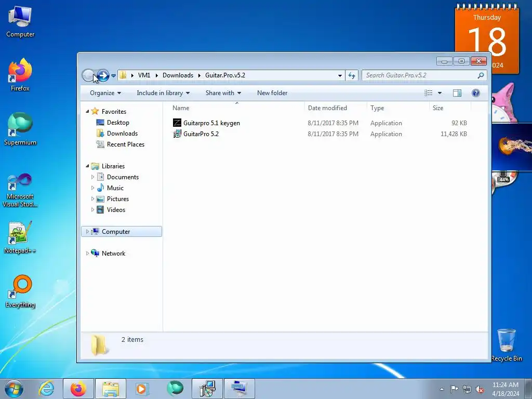Click the Refresh button beside address bar

click(x=352, y=76)
